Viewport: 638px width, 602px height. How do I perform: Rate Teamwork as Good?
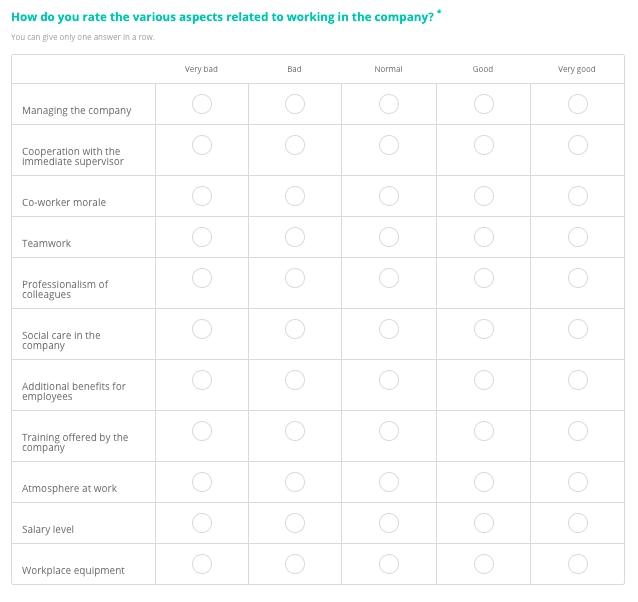pos(484,237)
